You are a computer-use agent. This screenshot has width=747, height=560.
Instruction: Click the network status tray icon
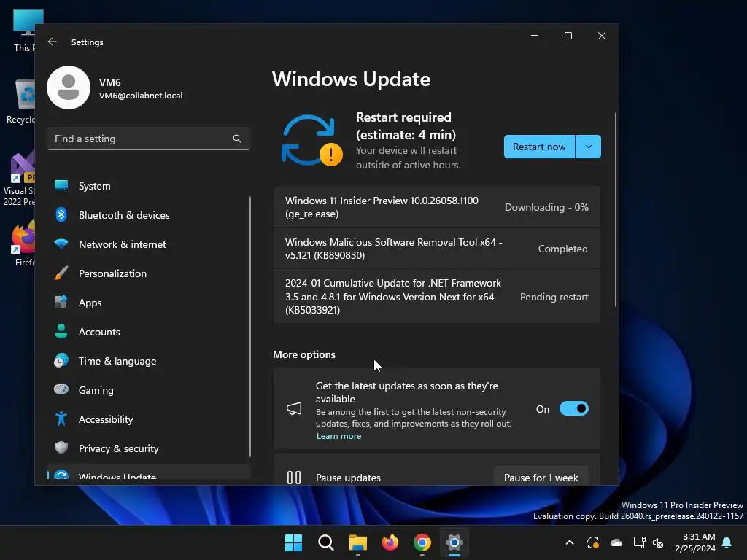coord(639,542)
